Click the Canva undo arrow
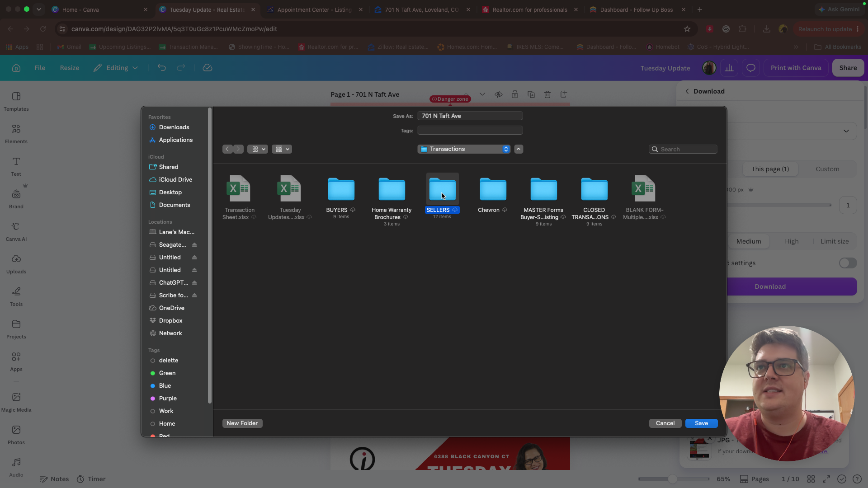 point(162,68)
